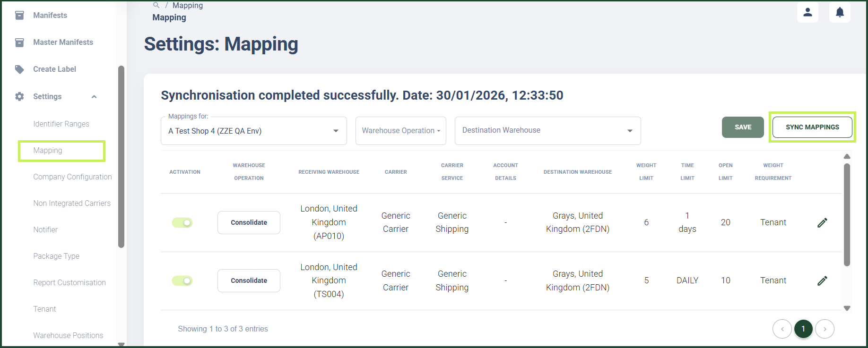
Task: Click the table's vertical scrollbar
Action: (x=847, y=215)
